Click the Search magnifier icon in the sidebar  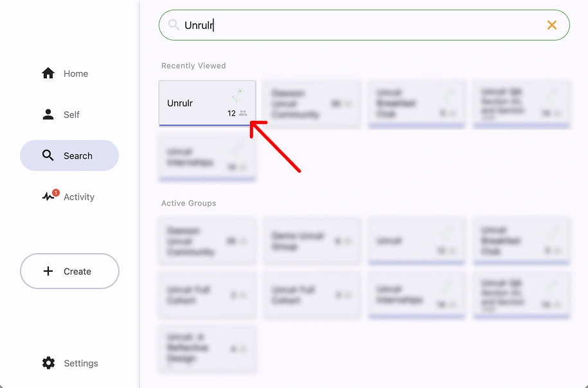(x=48, y=155)
